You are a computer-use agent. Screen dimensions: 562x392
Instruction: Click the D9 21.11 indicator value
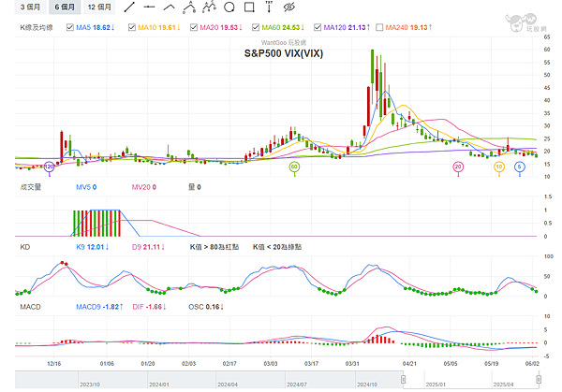coord(148,247)
